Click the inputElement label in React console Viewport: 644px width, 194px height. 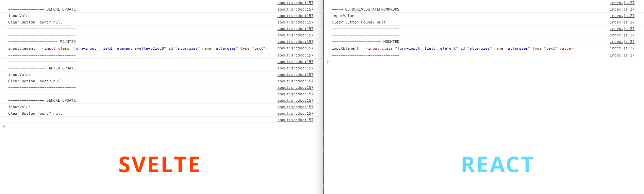pyautogui.click(x=345, y=48)
